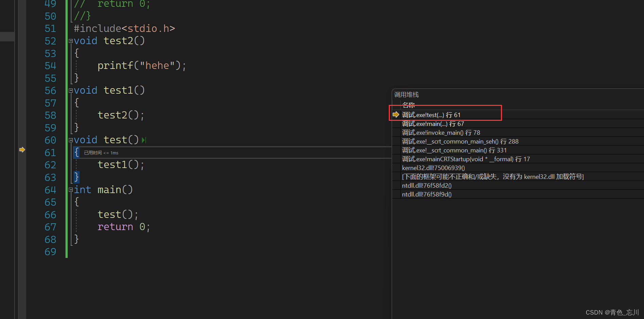Click line number 54 in the editor gutter
Image resolution: width=644 pixels, height=319 pixels.
(x=50, y=66)
